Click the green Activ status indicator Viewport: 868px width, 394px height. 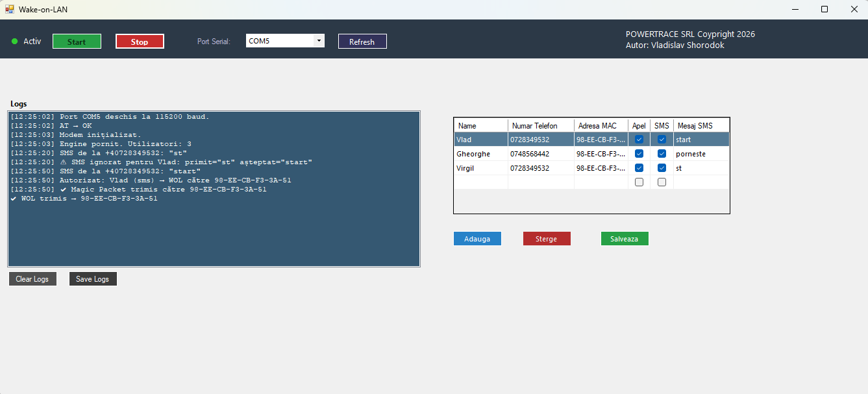point(14,42)
